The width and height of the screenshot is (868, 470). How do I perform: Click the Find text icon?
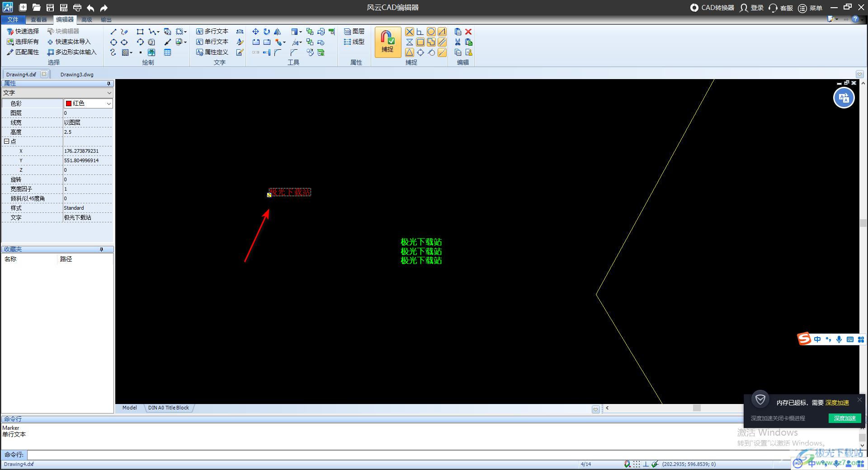[240, 32]
